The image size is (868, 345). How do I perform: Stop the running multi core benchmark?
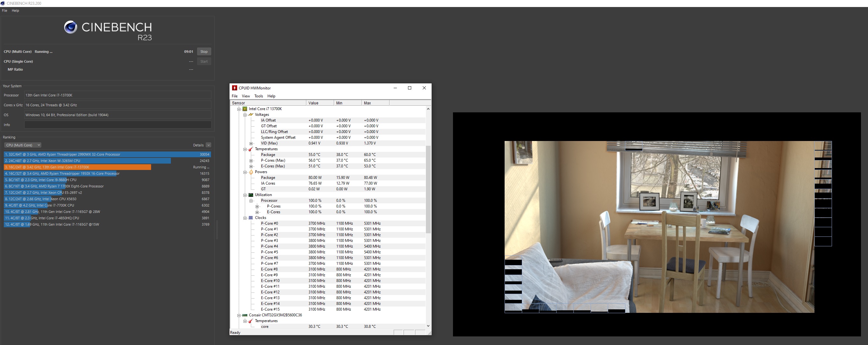click(204, 52)
